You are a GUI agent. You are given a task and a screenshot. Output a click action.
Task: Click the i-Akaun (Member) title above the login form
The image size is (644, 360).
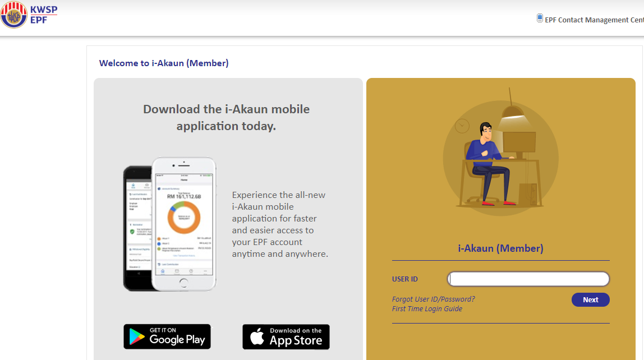point(500,248)
